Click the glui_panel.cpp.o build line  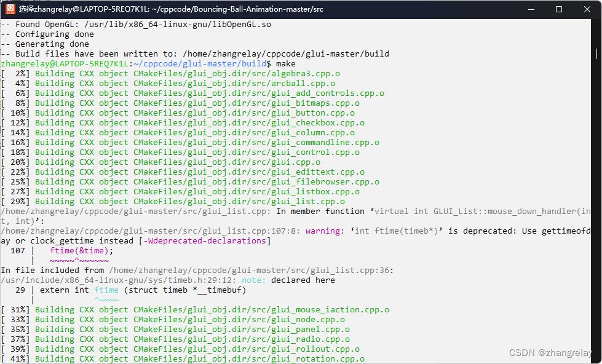click(x=175, y=330)
